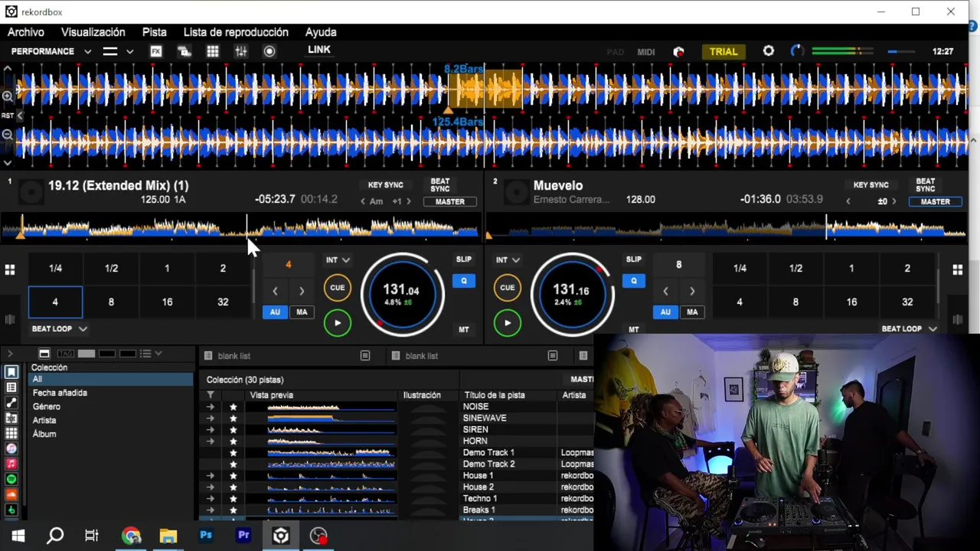Viewport: 980px width, 551px height.
Task: Click the RST waveform zoom reset
Action: [x=8, y=116]
